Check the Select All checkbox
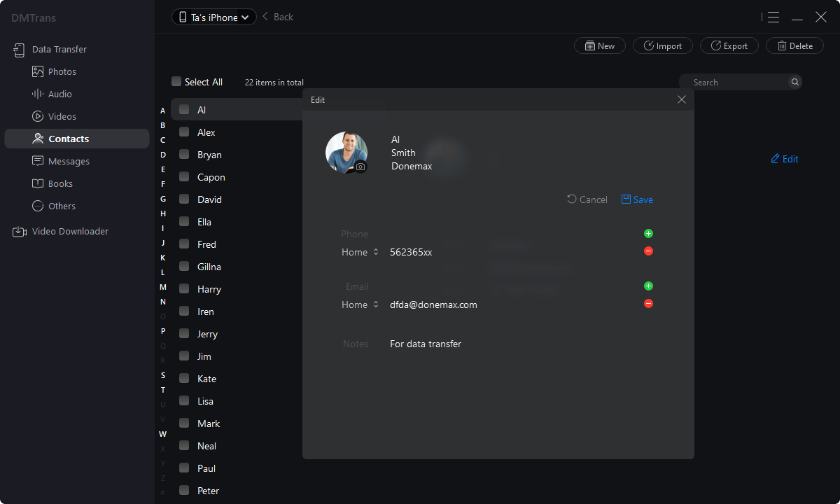The height and width of the screenshot is (504, 840). [176, 82]
